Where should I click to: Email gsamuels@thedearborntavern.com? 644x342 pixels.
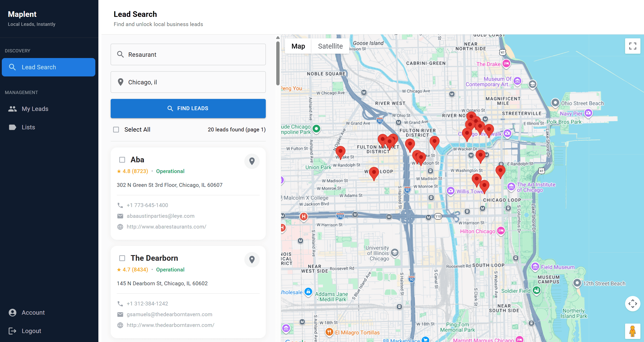point(169,314)
